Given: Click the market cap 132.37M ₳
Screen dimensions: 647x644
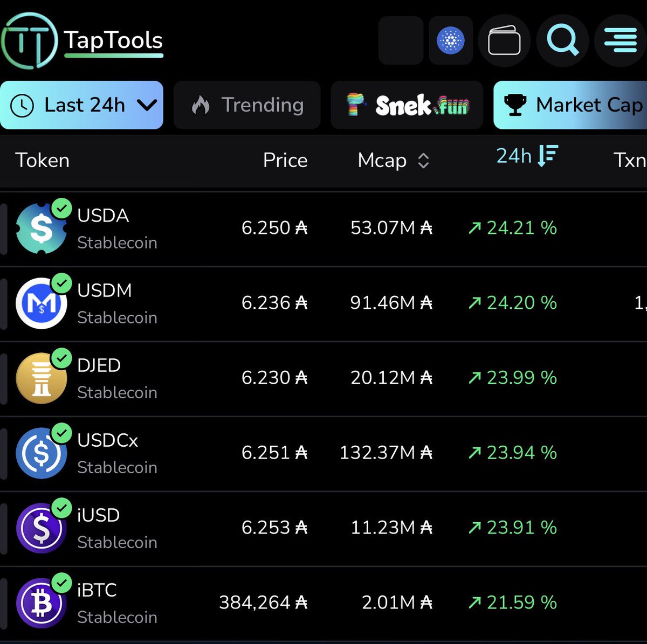Looking at the screenshot, I should [386, 453].
